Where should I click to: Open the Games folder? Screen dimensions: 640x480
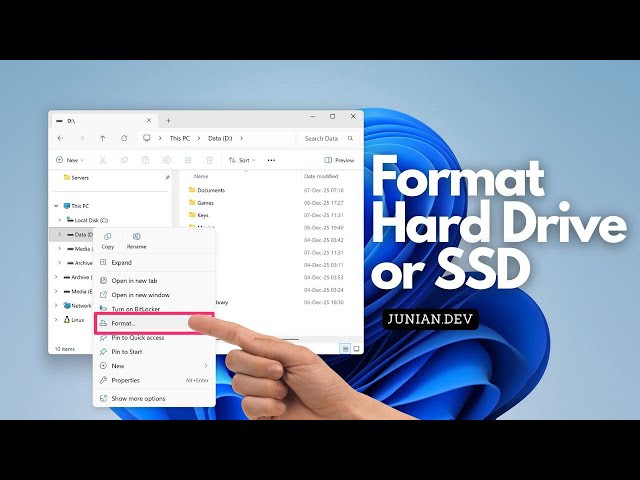201,202
